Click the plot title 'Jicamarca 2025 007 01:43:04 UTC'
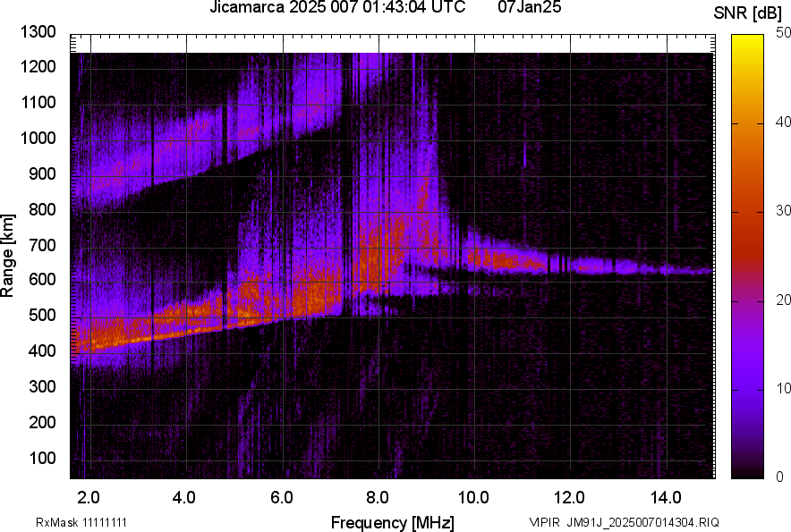 (337, 7)
